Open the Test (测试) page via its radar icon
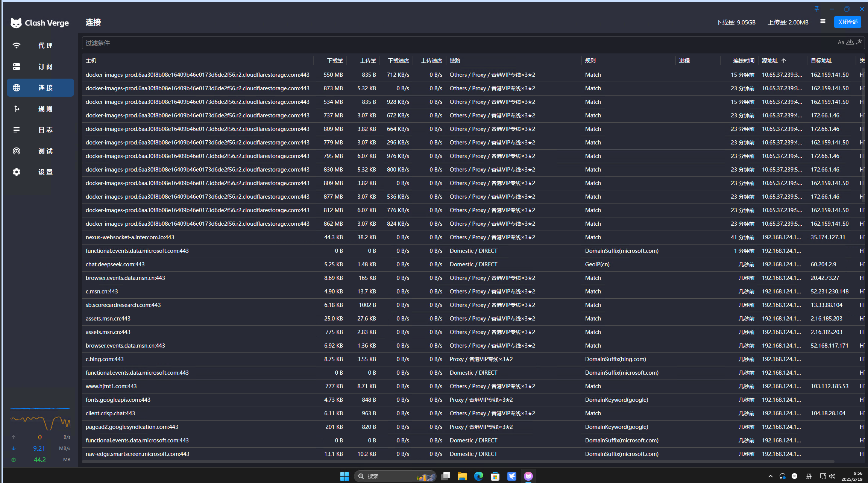868x483 pixels. click(x=17, y=151)
